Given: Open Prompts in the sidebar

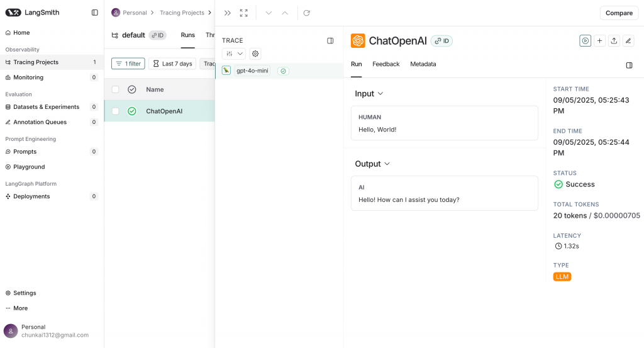Looking at the screenshot, I should tap(52, 152).
